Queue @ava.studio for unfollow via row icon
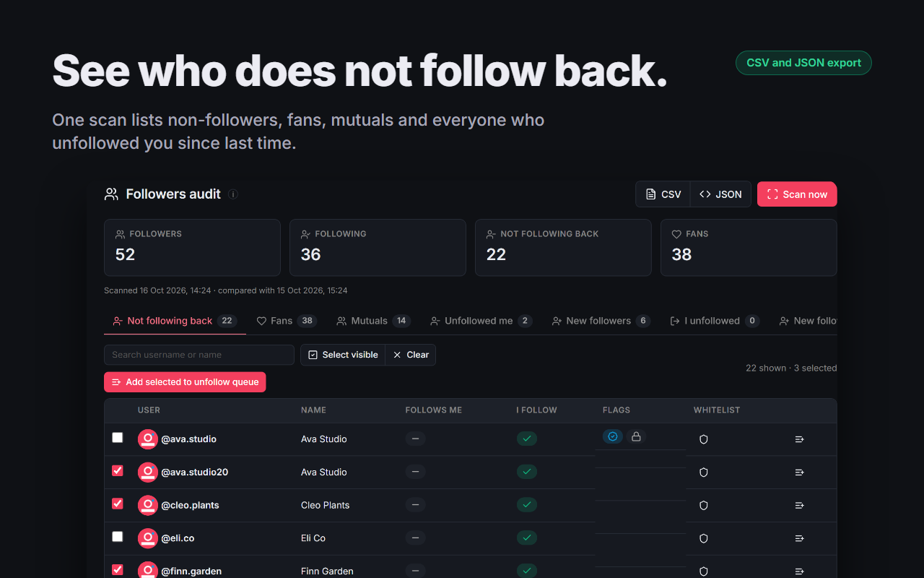The image size is (924, 578). (799, 439)
